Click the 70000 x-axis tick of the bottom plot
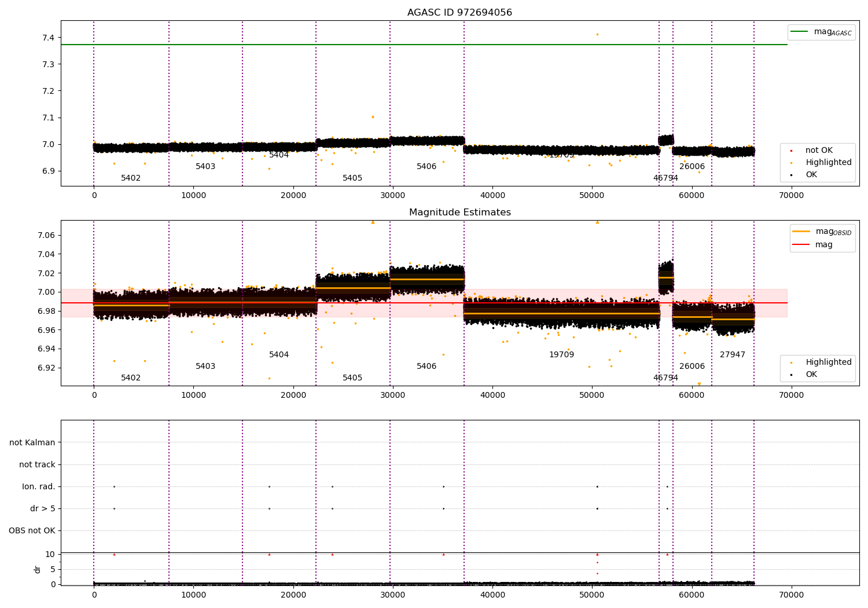868x608 pixels. [x=791, y=595]
